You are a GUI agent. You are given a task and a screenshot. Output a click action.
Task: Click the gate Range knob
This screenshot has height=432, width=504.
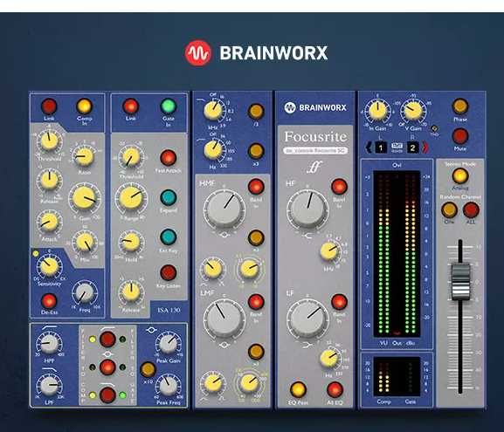(131, 198)
